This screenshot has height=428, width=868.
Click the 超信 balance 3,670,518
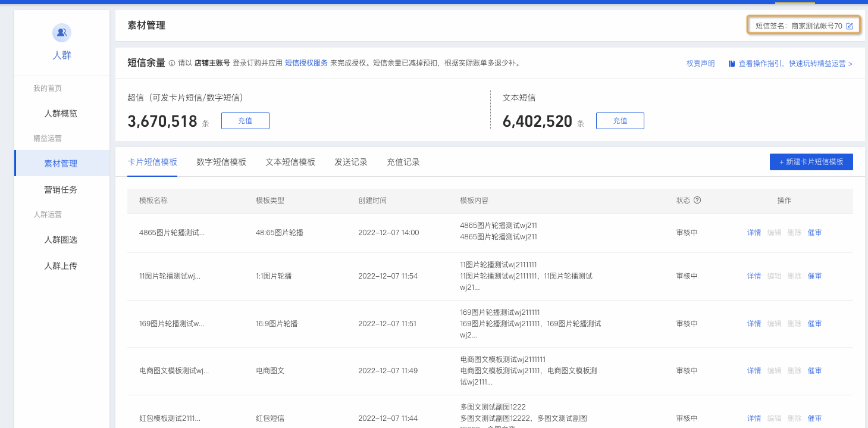coord(162,121)
